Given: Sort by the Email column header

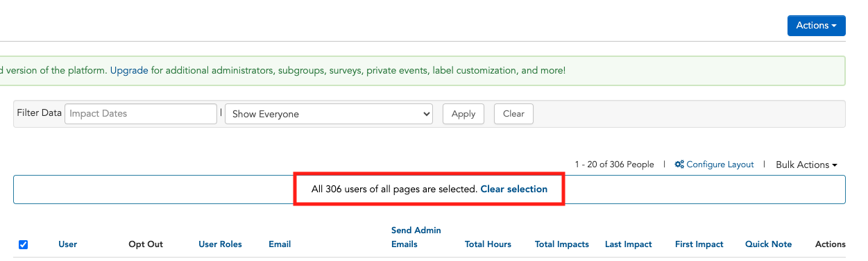Looking at the screenshot, I should (x=280, y=244).
